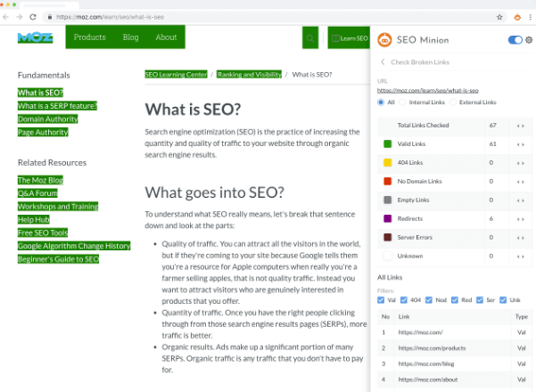
Task: Click navigation arrows for Total Links Checked
Action: tap(520, 126)
